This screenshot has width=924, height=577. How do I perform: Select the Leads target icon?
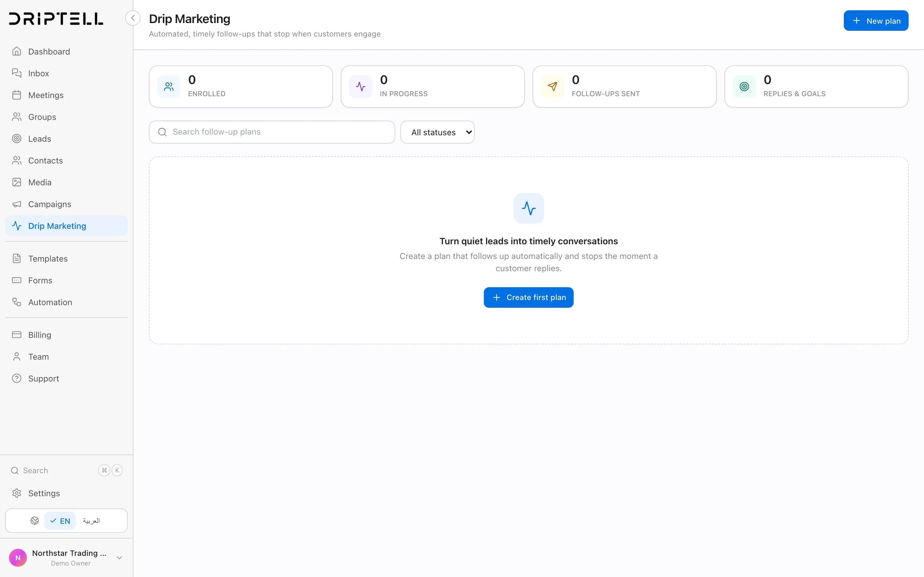(16, 138)
